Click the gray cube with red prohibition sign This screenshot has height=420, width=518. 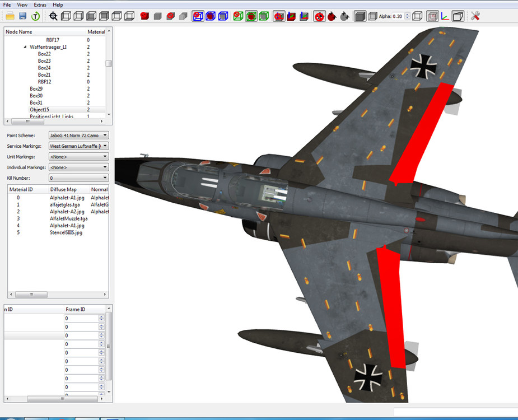(x=170, y=16)
